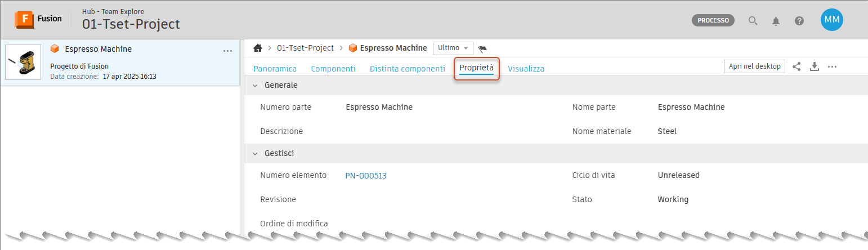The image size is (868, 250).
Task: Open the PN-000513 item number link
Action: tap(366, 176)
